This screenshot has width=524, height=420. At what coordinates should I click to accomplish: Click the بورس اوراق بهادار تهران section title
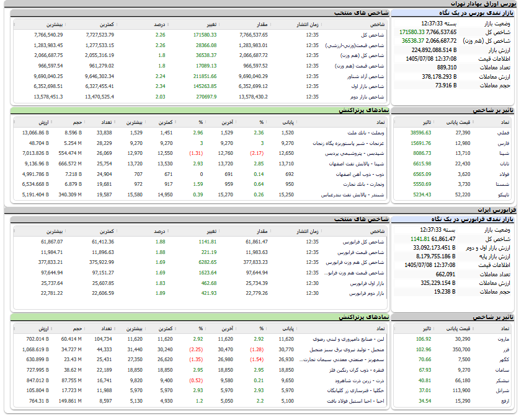pyautogui.click(x=484, y=4)
